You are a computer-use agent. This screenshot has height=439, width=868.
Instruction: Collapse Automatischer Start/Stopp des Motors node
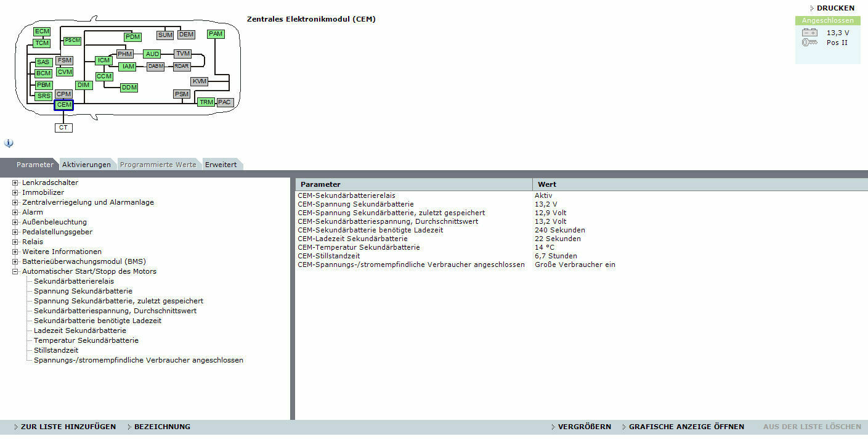click(15, 271)
